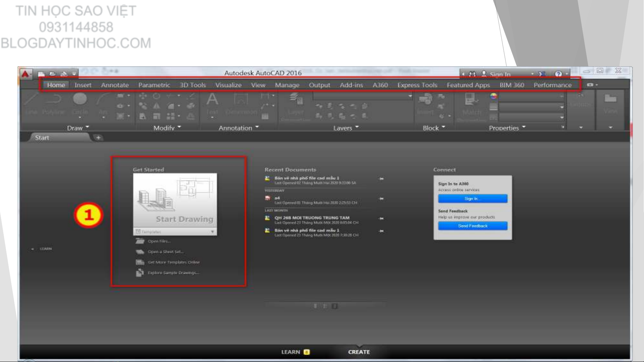Select the Polyline tool in Draw panel
Screen dimensions: 644x362
click(53, 103)
